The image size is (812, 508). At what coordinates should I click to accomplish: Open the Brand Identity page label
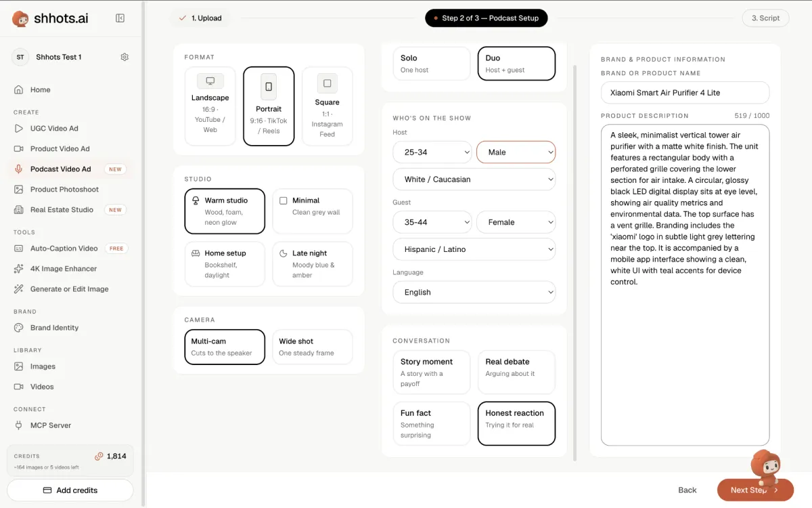(54, 328)
